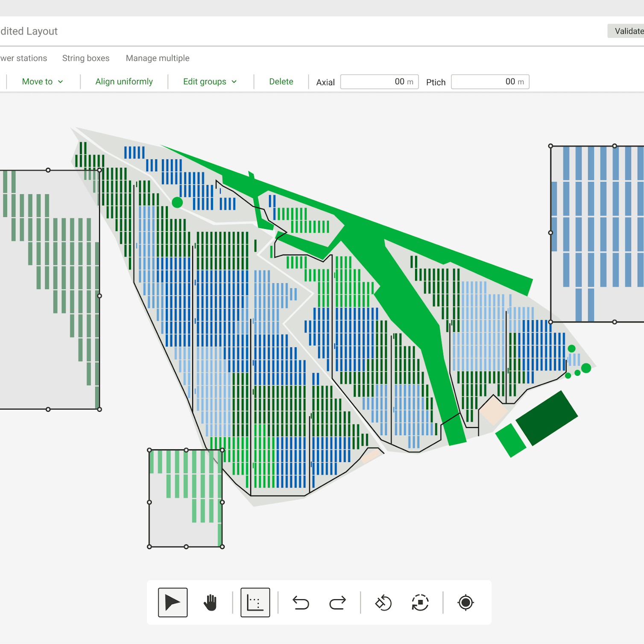Viewport: 644px width, 644px height.
Task: Click the Delete button
Action: 281,82
